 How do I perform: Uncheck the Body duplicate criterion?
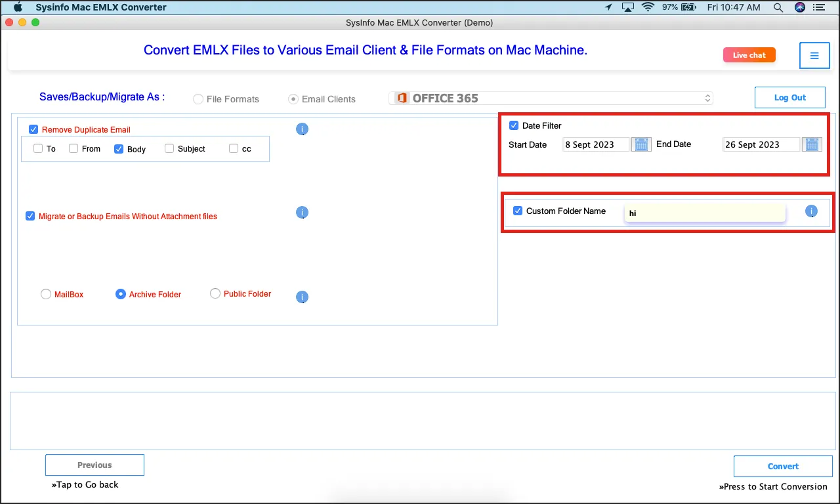(x=119, y=149)
